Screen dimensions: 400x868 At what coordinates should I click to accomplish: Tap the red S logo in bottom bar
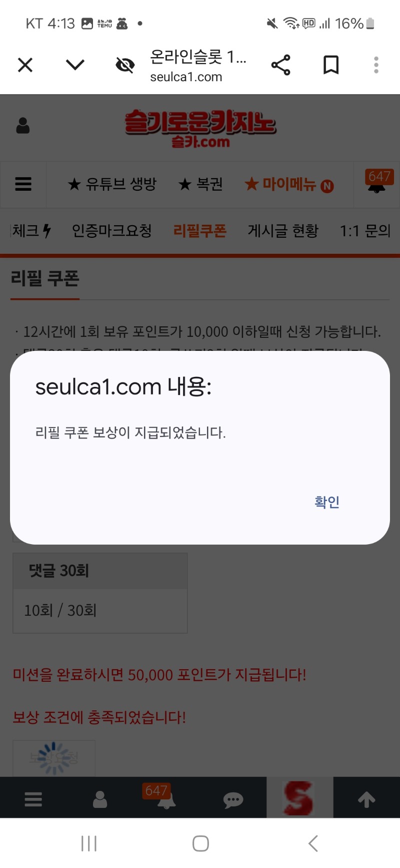pos(299,797)
